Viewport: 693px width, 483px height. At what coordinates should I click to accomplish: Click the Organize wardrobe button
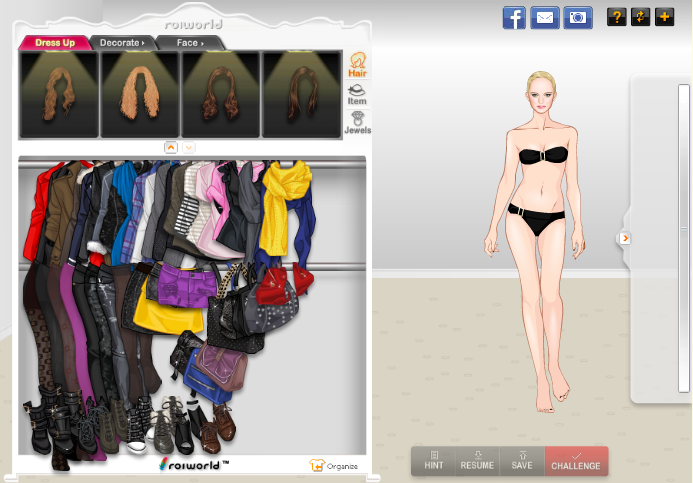(335, 465)
